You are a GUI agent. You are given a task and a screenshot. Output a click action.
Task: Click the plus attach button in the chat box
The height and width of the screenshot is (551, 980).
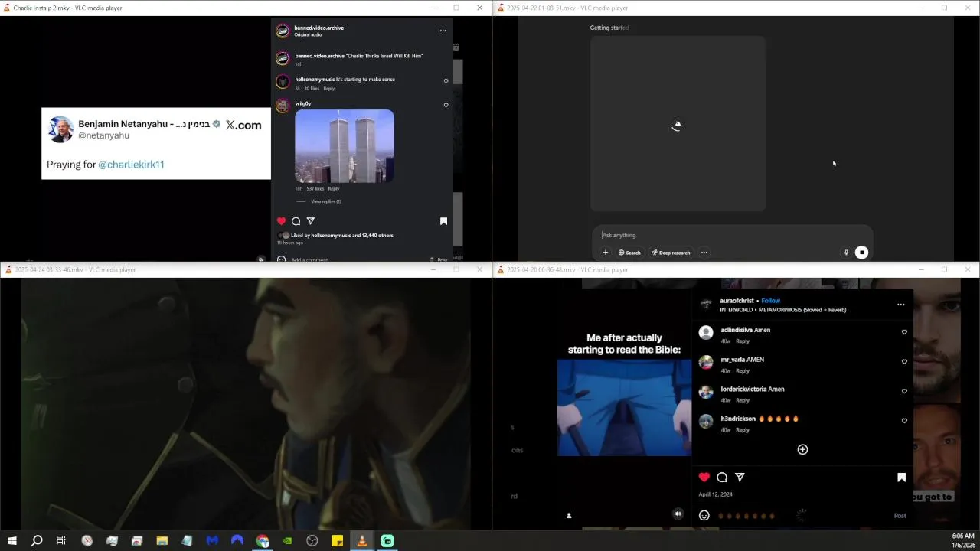tap(605, 253)
